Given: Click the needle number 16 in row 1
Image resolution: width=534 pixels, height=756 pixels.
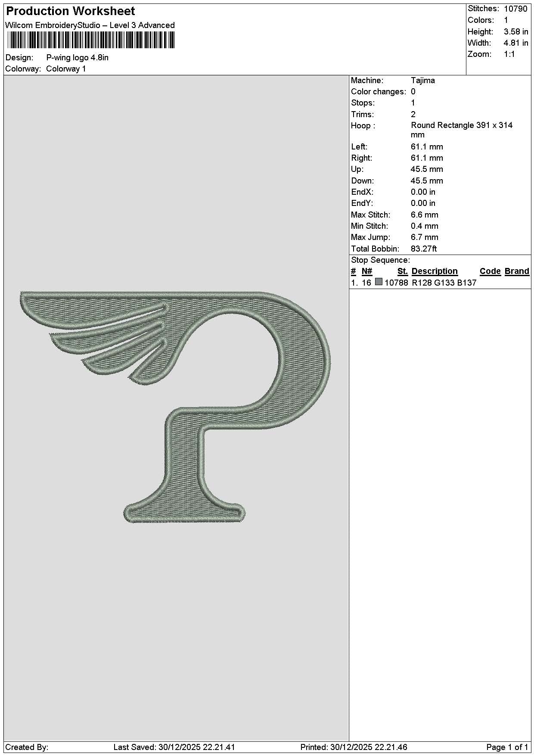Looking at the screenshot, I should [x=366, y=283].
